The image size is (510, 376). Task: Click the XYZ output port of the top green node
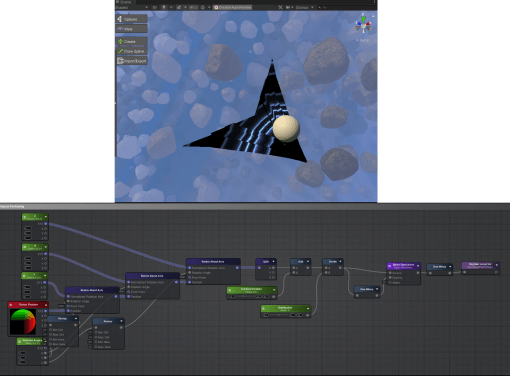pos(46,224)
